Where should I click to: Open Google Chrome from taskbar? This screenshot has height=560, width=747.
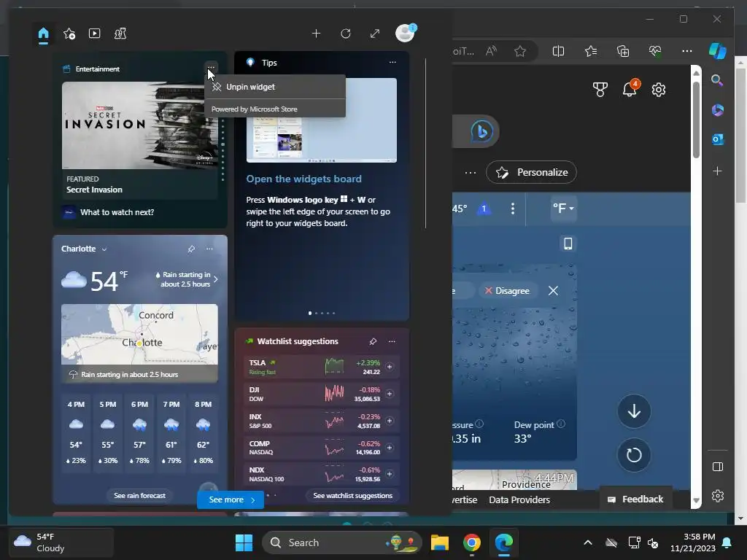(x=472, y=542)
